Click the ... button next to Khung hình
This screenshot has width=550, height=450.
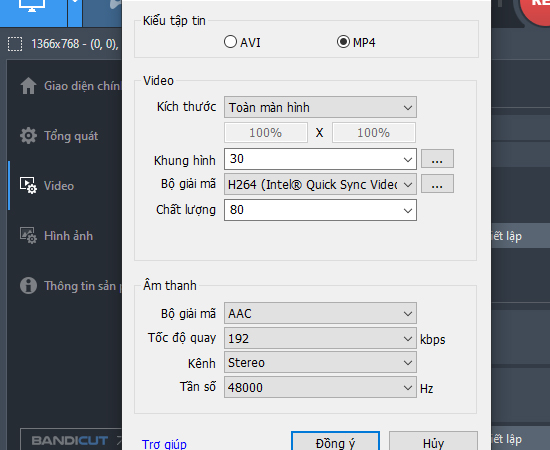[x=437, y=159]
